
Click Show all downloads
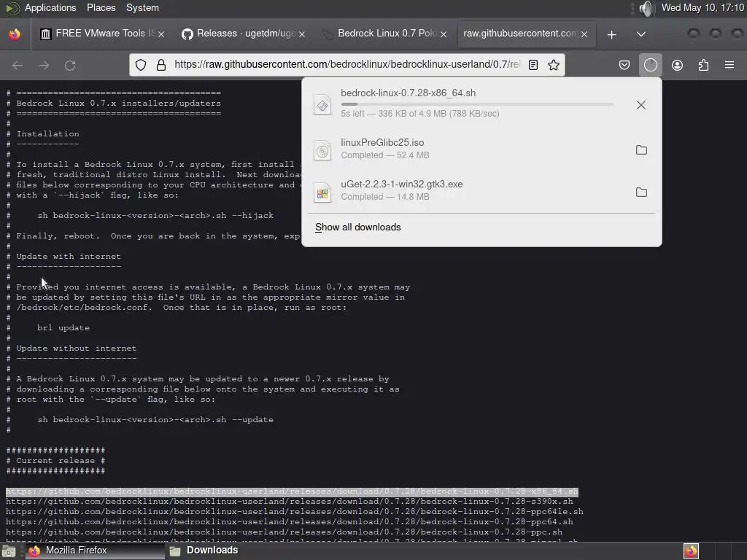[x=357, y=227]
